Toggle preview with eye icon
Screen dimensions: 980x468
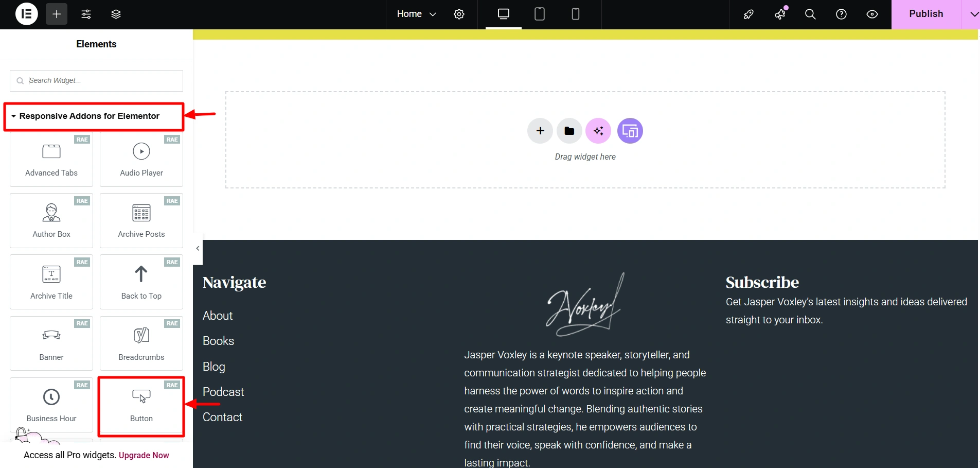point(872,14)
